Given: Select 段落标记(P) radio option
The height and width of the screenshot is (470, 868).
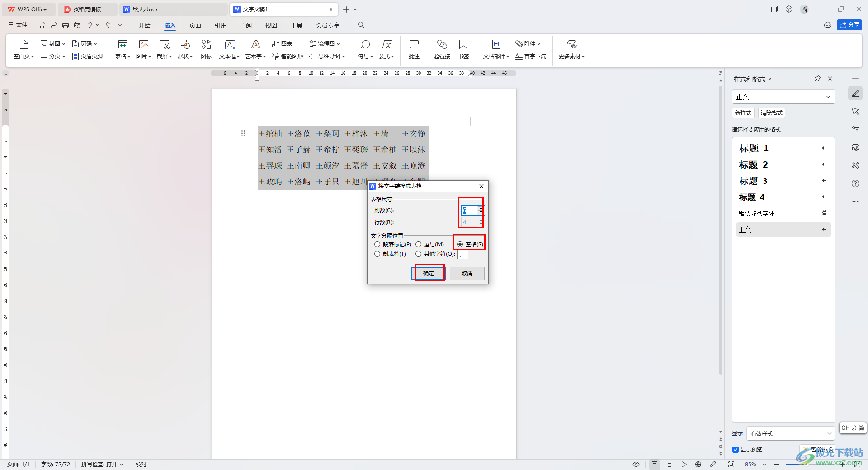Looking at the screenshot, I should point(393,244).
